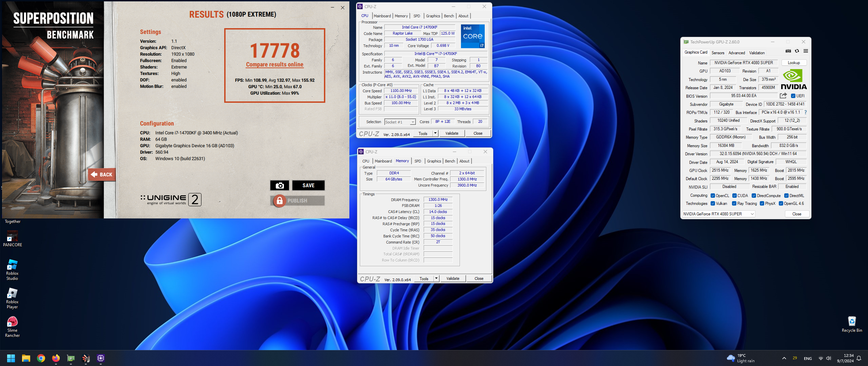This screenshot has width=868, height=366.
Task: Save the Superposition benchmark results
Action: [308, 185]
